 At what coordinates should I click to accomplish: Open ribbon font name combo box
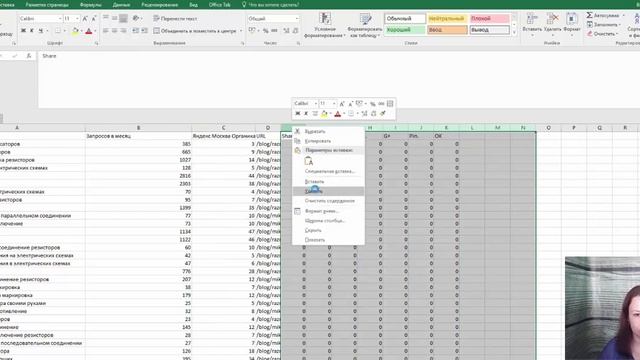click(x=40, y=19)
